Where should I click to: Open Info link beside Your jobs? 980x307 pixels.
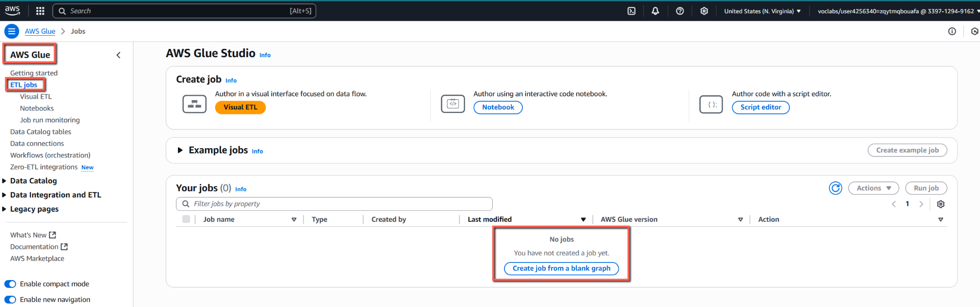241,189
